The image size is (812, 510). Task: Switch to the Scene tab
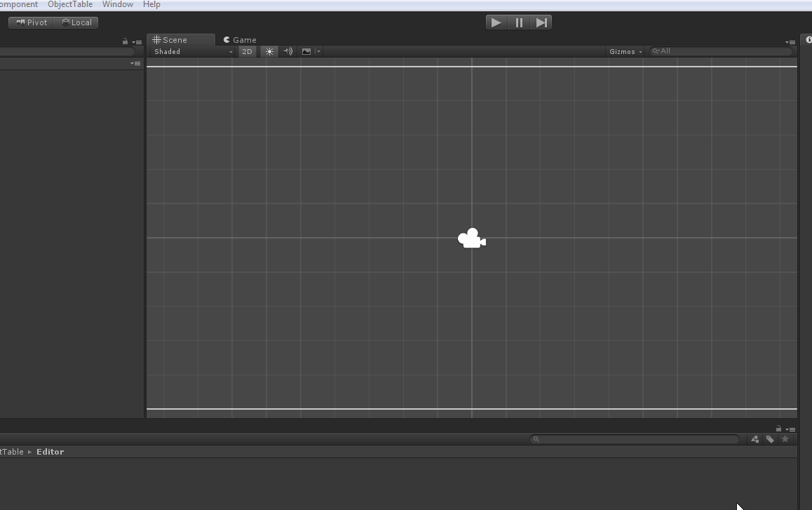181,40
